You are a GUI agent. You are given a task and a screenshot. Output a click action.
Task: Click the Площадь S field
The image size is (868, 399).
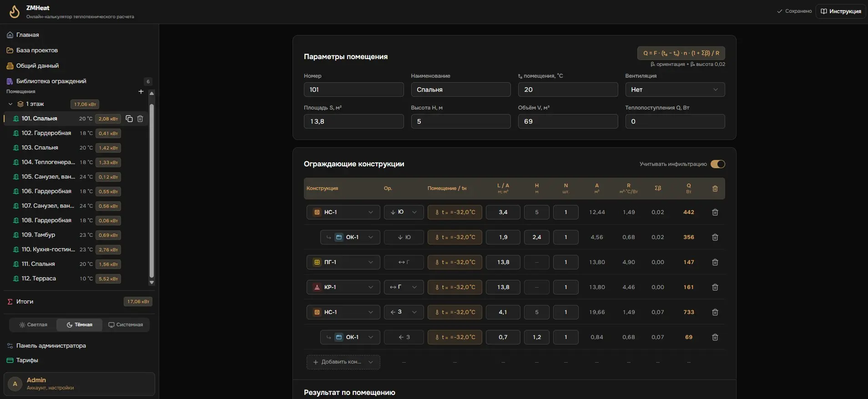(x=353, y=121)
